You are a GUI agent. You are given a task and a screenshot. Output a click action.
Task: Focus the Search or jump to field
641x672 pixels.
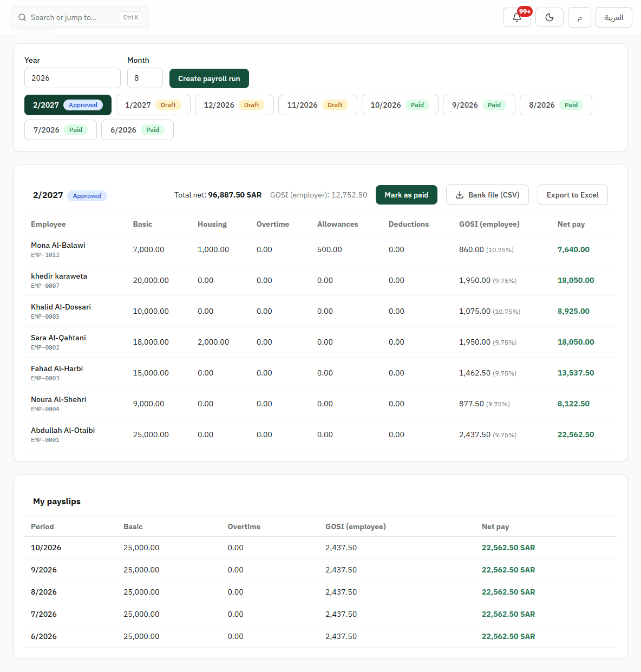tap(80, 17)
